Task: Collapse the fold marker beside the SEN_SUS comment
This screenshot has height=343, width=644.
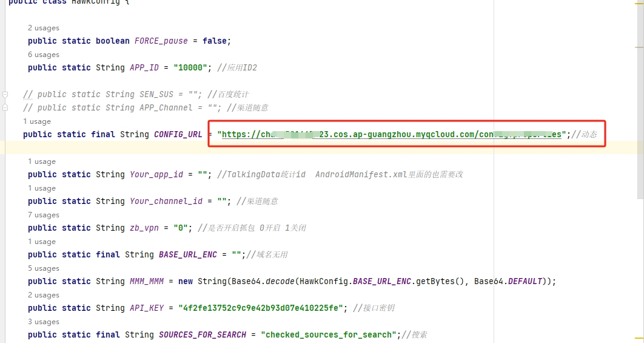Action: pos(5,95)
